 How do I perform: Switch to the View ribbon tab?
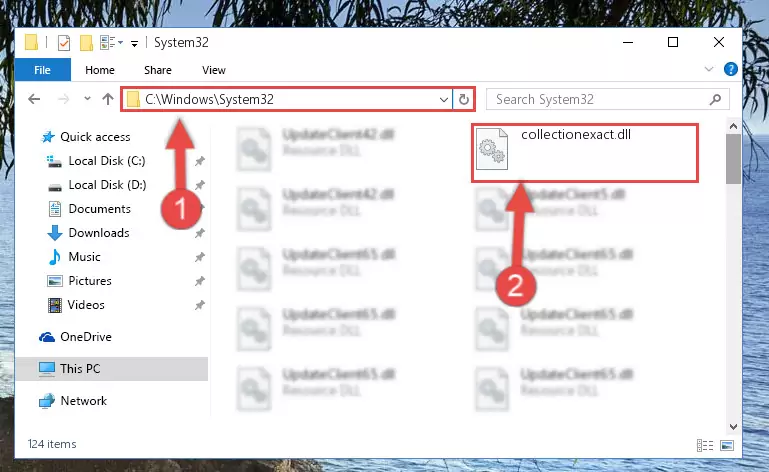tap(214, 70)
